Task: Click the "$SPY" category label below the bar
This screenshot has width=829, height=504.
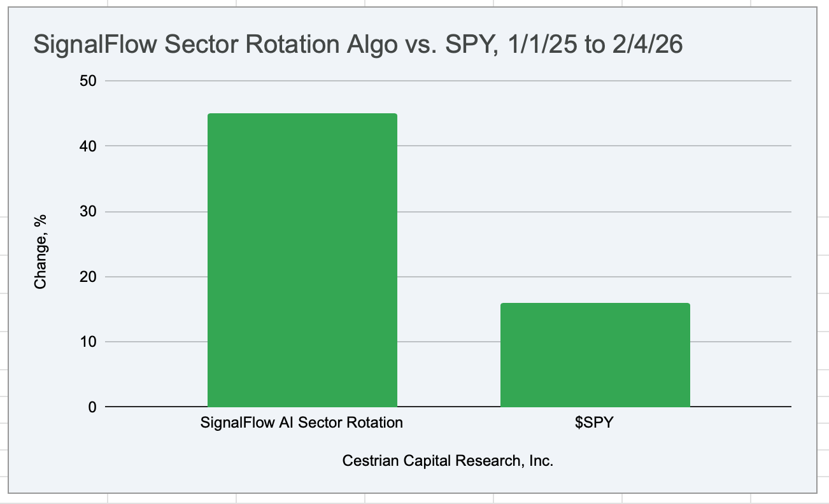Action: [593, 423]
